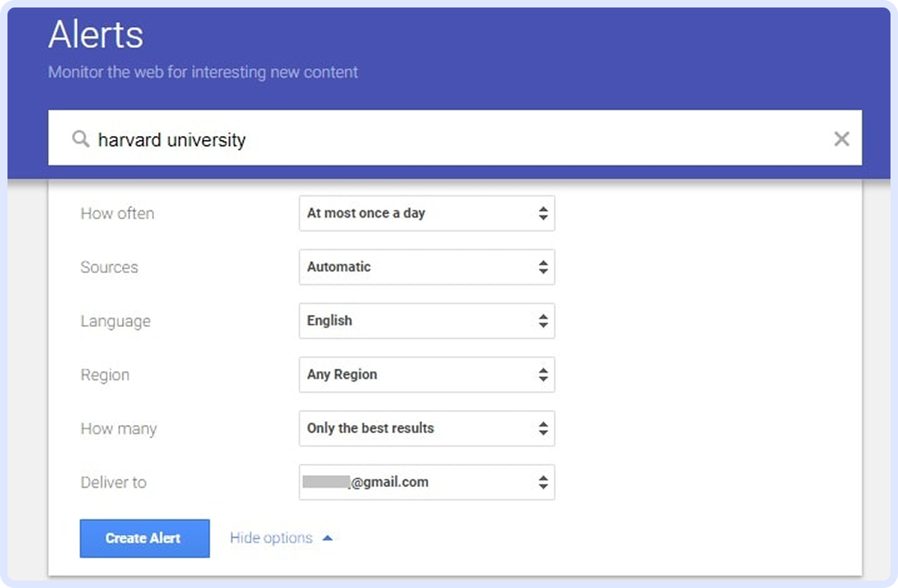Open the gmail.com delivery address dropdown
Viewport: 898px width, 588px height.
(x=426, y=483)
